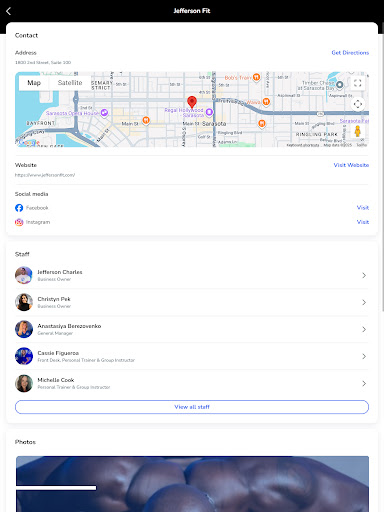Viewport: 384px width, 512px height.
Task: Expand Jefferson Charles staff row chevron
Action: (364, 275)
